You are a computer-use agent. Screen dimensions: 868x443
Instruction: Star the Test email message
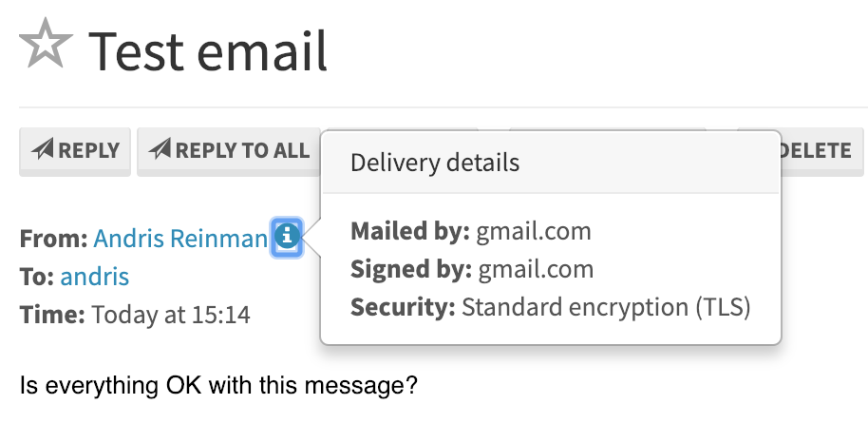coord(46,43)
